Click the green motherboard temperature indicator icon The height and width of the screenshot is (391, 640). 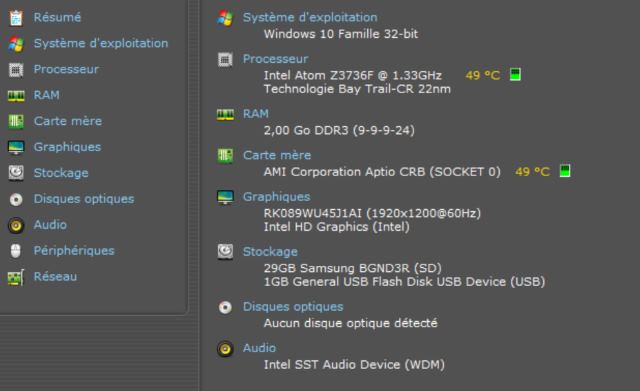(565, 171)
